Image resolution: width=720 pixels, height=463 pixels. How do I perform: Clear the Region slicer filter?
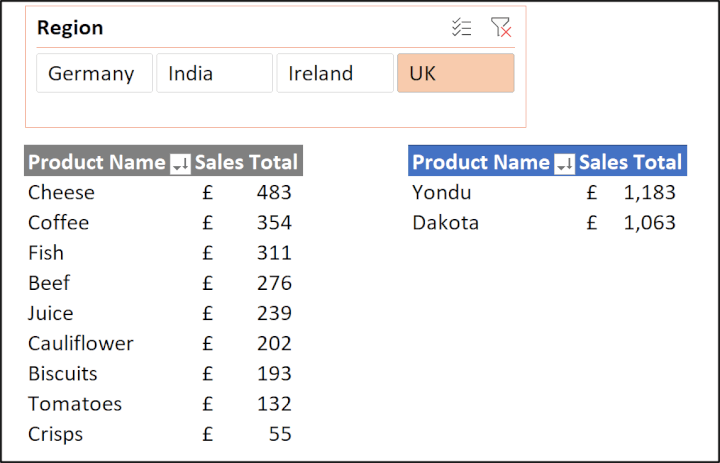[501, 27]
